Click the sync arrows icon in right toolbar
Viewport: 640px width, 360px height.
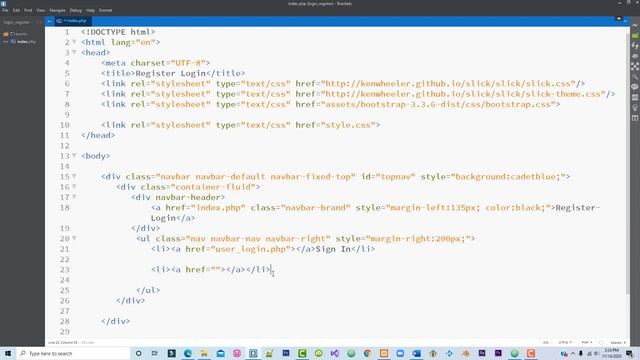point(635,46)
